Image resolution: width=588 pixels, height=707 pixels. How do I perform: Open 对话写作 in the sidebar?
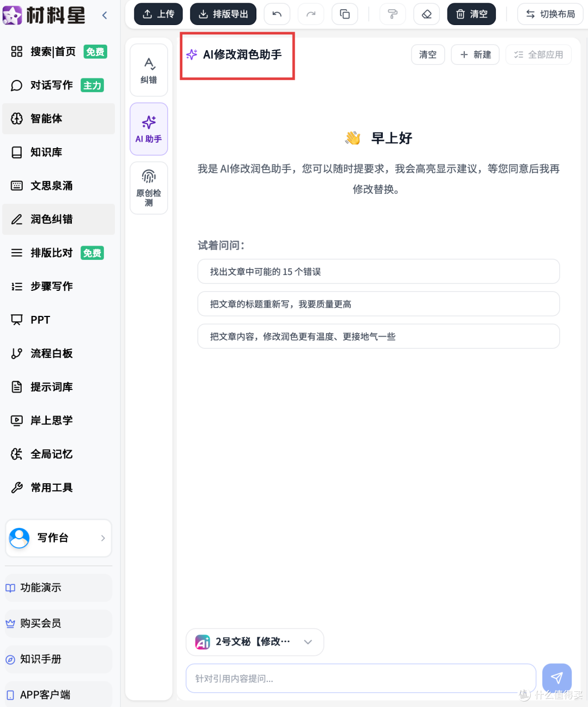[58, 85]
